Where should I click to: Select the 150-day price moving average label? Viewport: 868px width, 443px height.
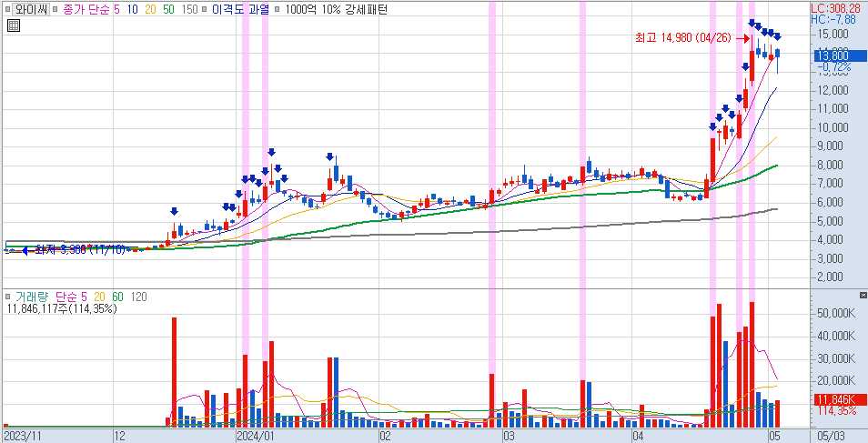[190, 9]
